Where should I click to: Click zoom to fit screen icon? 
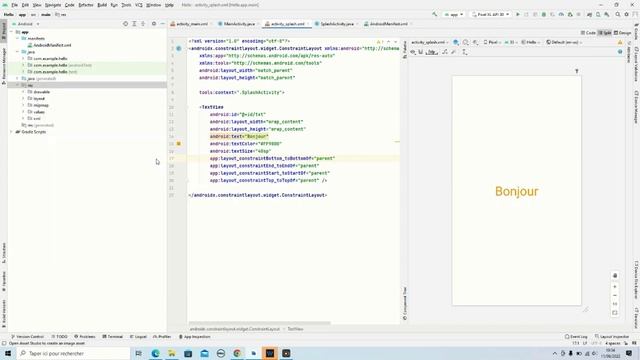[x=615, y=313]
